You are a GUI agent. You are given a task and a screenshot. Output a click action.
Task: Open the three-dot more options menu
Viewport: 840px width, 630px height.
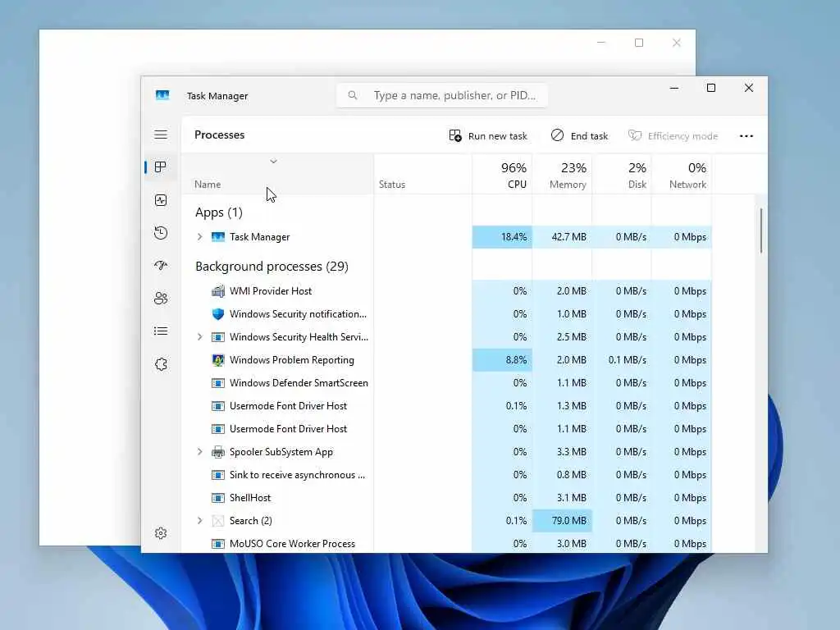pyautogui.click(x=746, y=136)
